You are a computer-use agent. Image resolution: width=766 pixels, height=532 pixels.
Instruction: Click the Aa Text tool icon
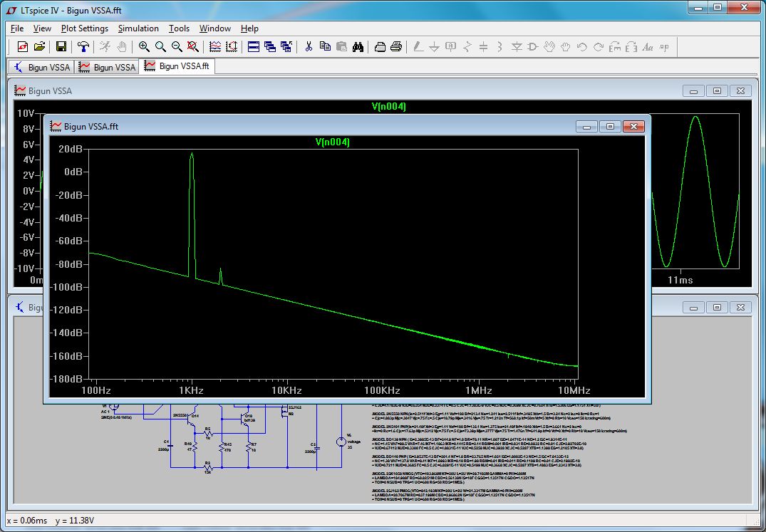point(648,46)
